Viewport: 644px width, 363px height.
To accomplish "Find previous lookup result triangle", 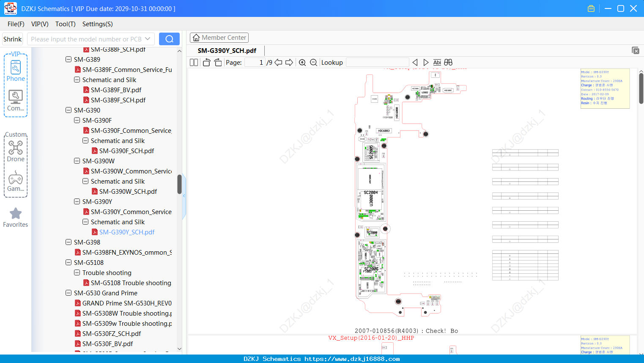I will tap(415, 62).
